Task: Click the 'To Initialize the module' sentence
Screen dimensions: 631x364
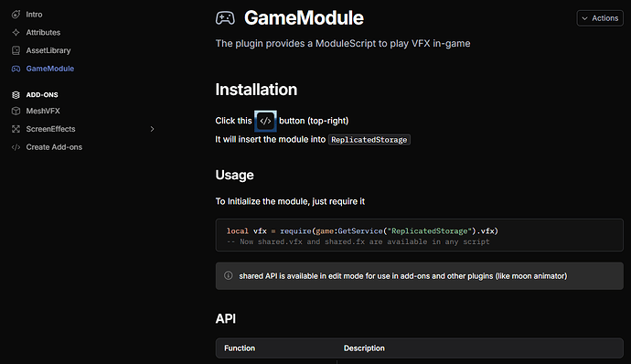Action: point(290,201)
